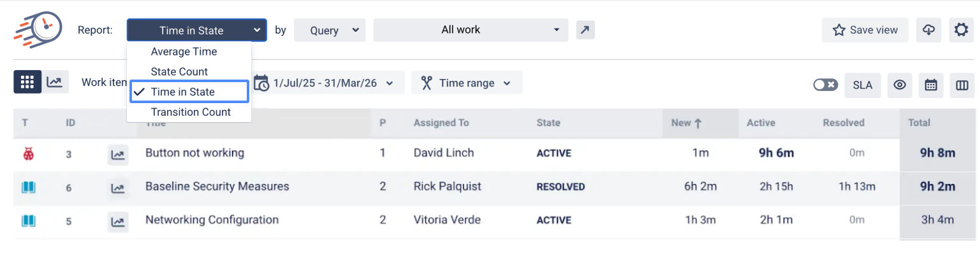Image resolution: width=980 pixels, height=261 pixels.
Task: Click the open query arrow icon
Action: point(585,30)
